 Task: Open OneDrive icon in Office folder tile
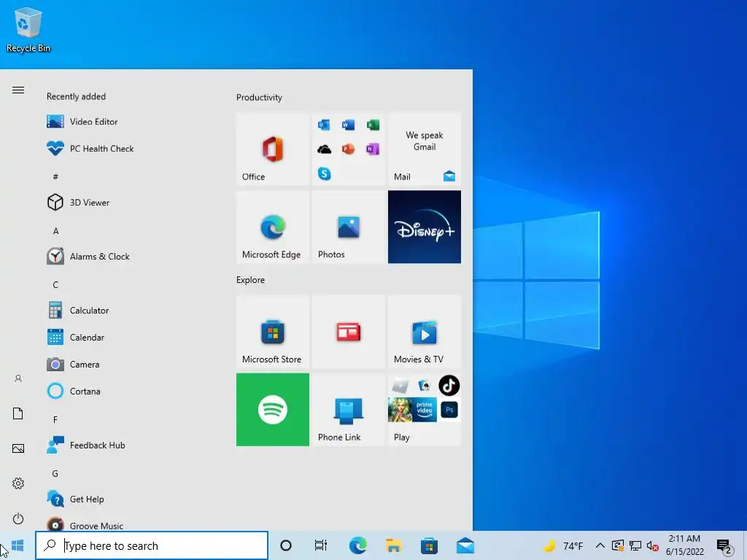click(324, 149)
